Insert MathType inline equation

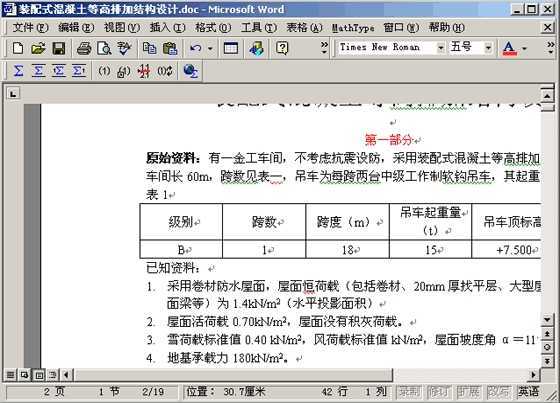pyautogui.click(x=19, y=71)
